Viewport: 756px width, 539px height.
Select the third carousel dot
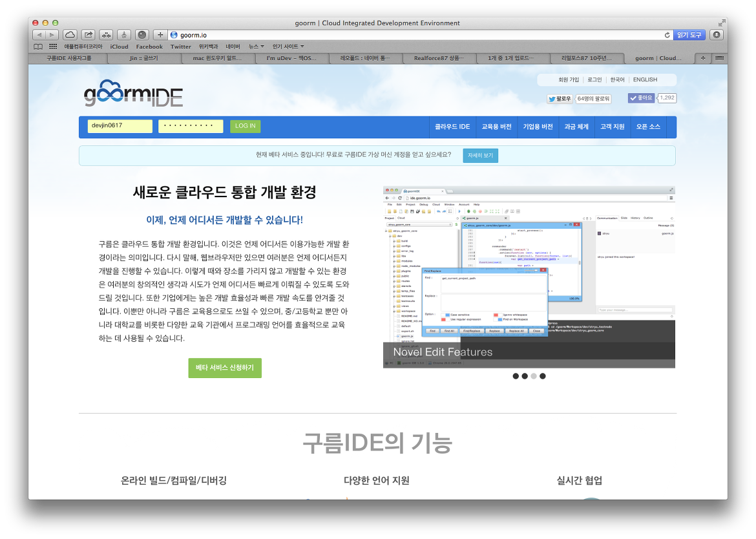(x=534, y=376)
